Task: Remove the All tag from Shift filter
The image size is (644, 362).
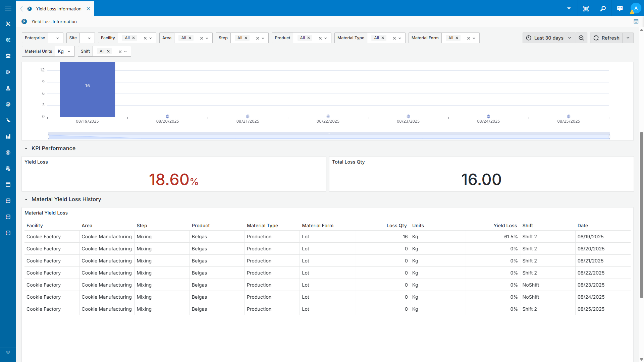Action: 108,51
